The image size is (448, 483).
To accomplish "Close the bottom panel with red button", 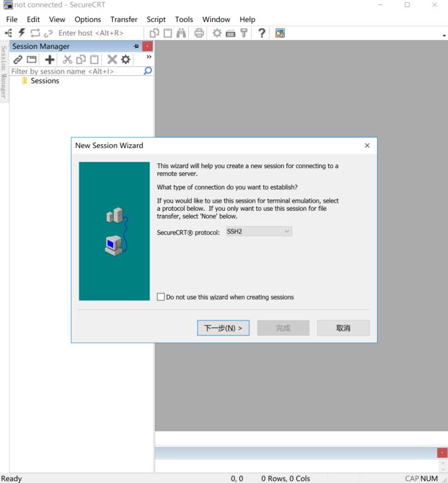I will [442, 453].
